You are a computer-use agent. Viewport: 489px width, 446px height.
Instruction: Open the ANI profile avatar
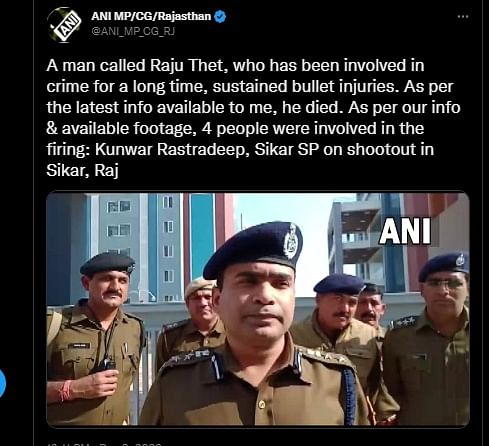point(64,24)
